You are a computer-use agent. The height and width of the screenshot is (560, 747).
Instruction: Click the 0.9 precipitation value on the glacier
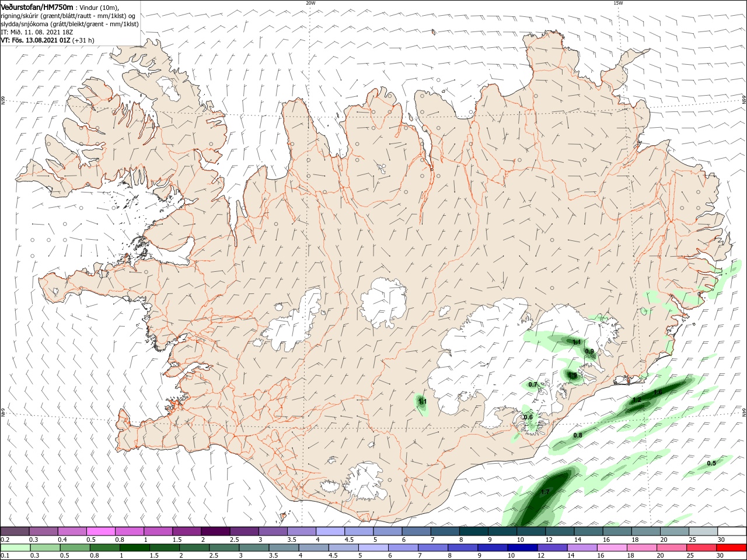pyautogui.click(x=589, y=352)
